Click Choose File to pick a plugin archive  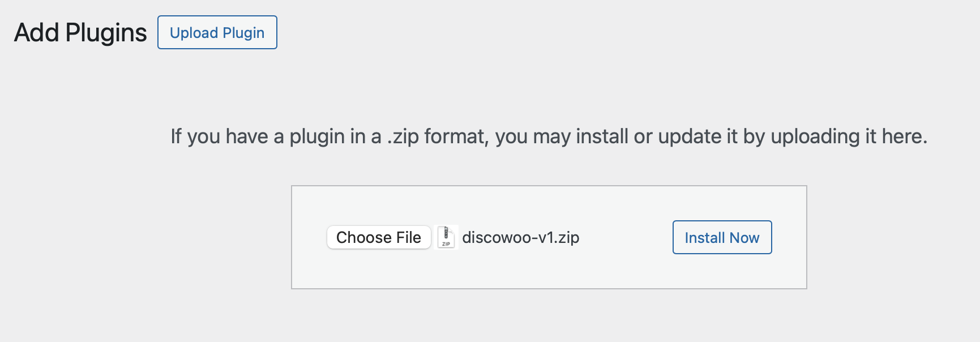(378, 237)
